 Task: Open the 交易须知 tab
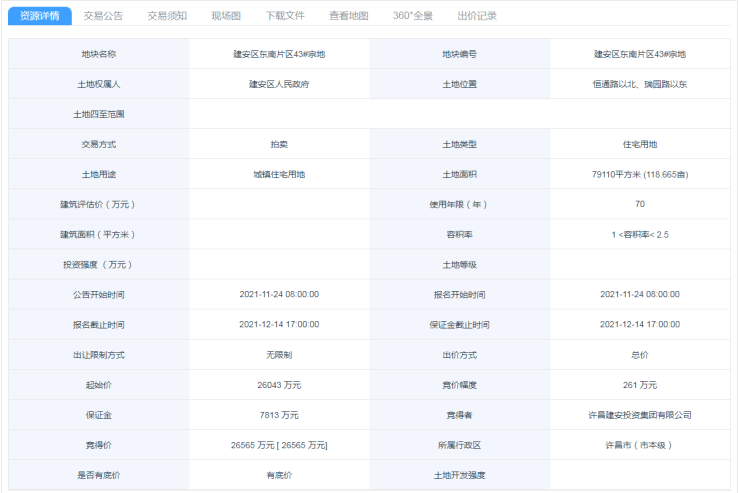point(167,16)
